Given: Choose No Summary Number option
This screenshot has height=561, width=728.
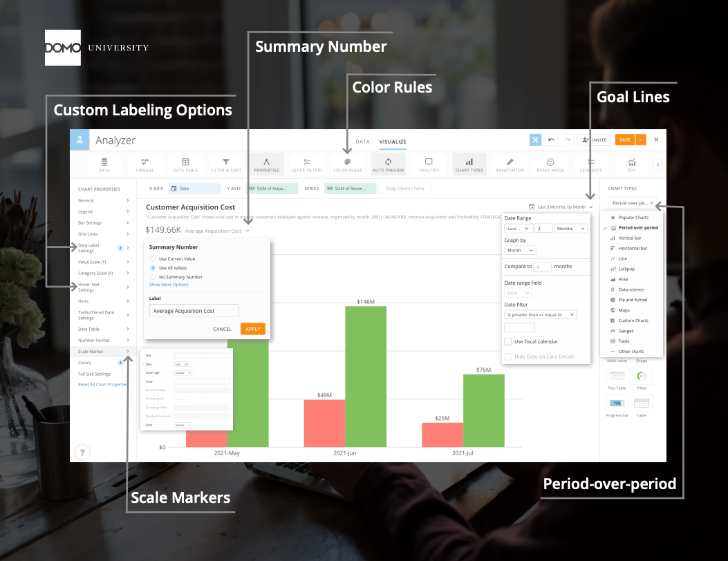Looking at the screenshot, I should pyautogui.click(x=153, y=276).
